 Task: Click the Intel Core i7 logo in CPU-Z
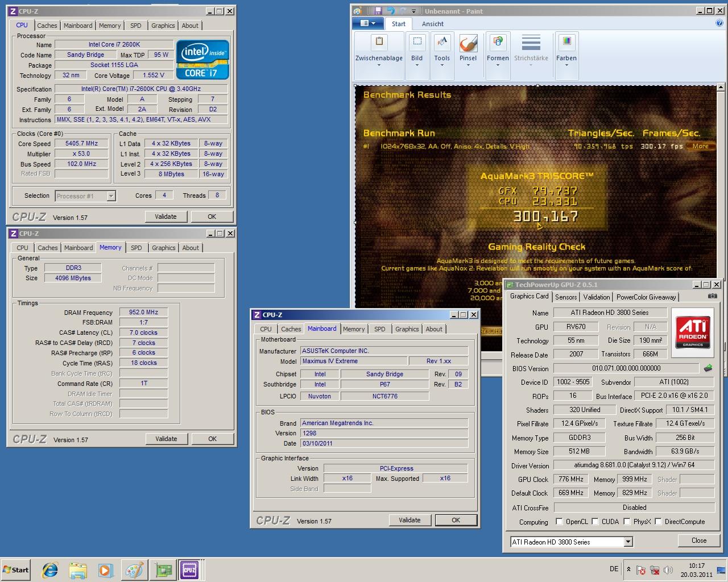pyautogui.click(x=202, y=59)
